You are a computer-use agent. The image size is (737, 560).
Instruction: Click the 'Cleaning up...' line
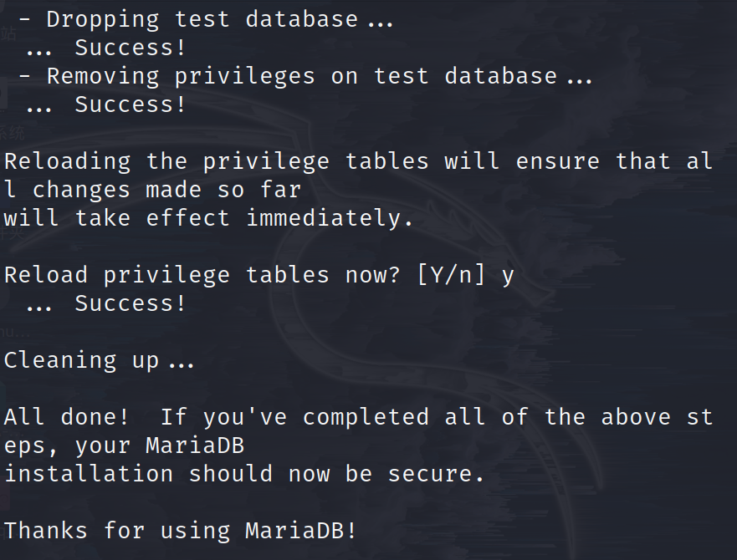(99, 360)
